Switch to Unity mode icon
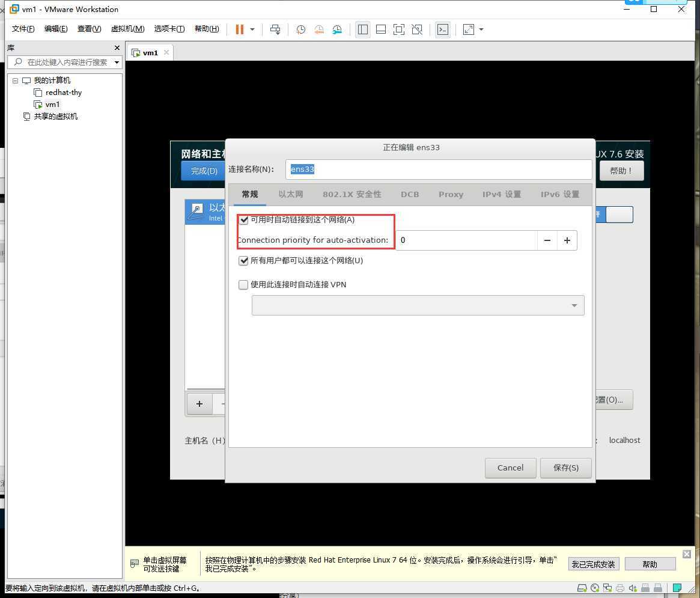 (x=417, y=29)
